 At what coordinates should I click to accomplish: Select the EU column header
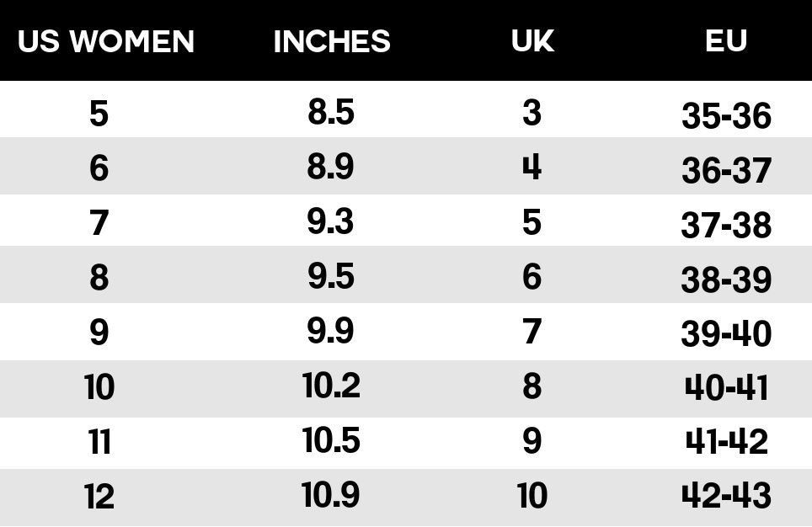[x=726, y=41]
